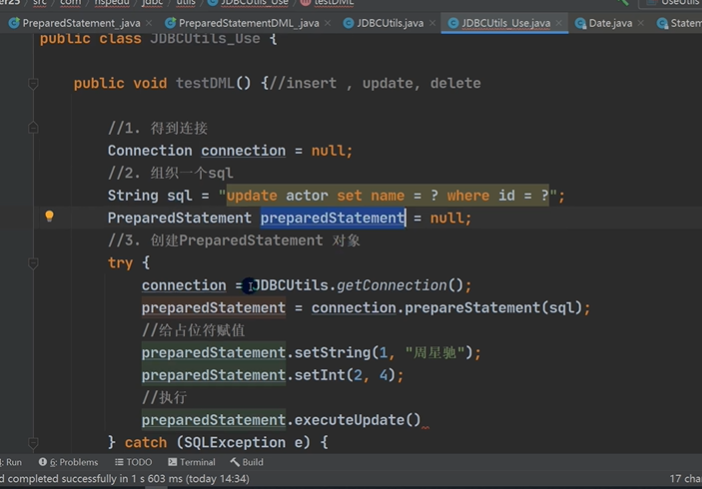Click the Date.java class file icon

click(x=581, y=23)
